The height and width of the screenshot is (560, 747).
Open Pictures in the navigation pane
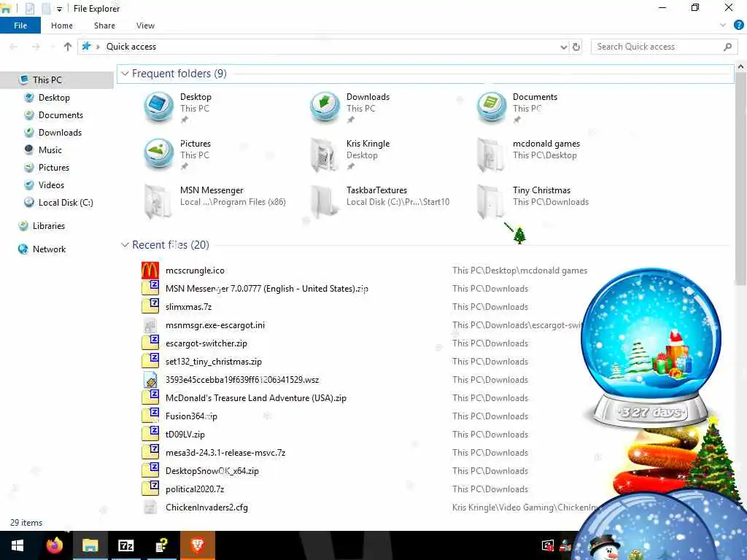(54, 168)
